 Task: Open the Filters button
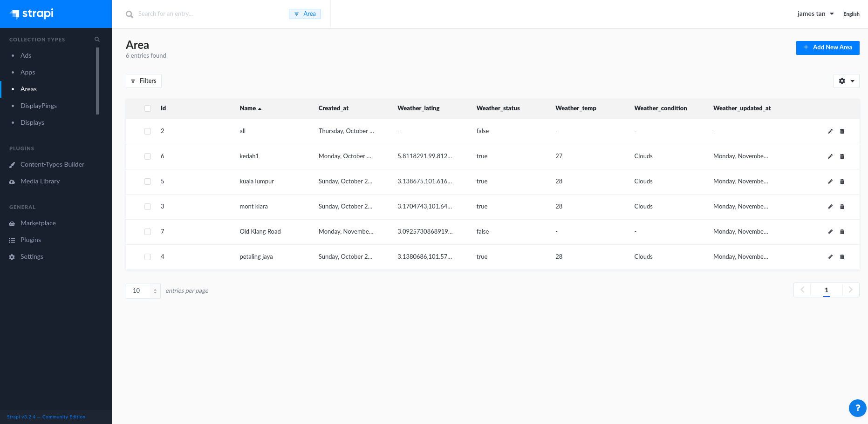click(x=144, y=81)
